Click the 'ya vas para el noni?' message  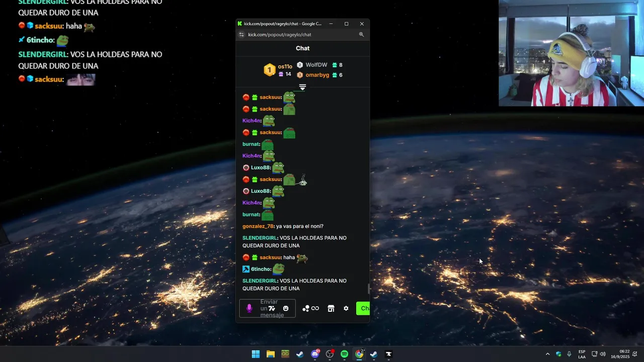(x=300, y=226)
